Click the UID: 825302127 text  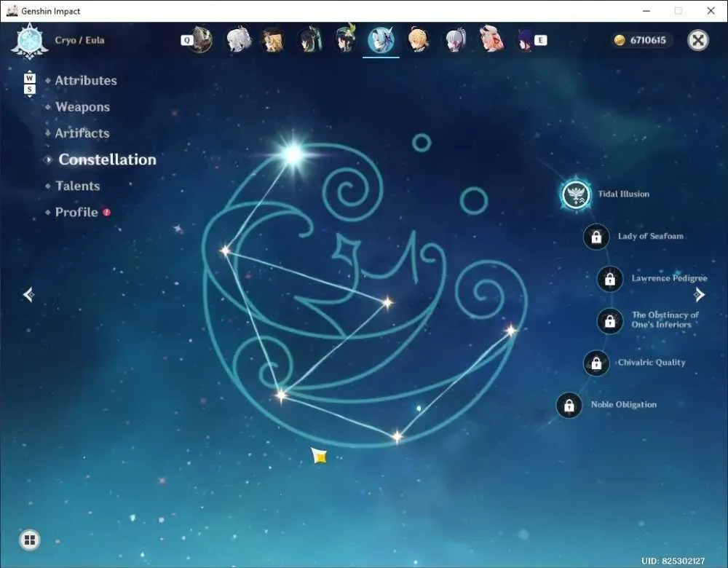pos(673,561)
